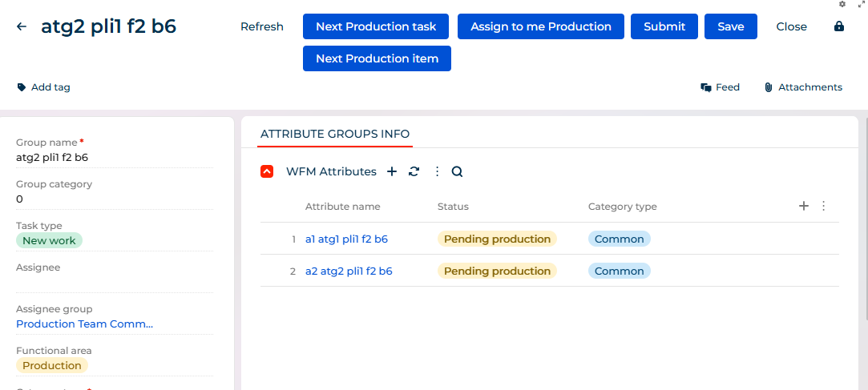Refresh the WFM Attributes list icon
This screenshot has height=390, width=868.
click(x=414, y=171)
